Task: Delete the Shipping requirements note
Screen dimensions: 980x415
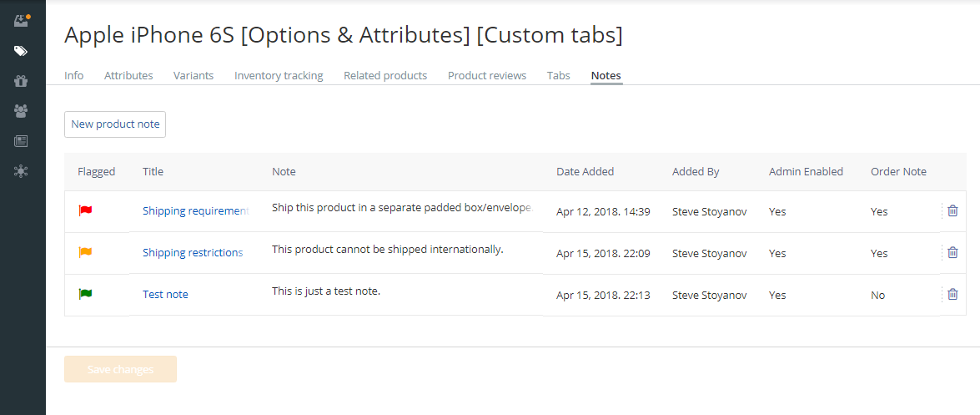Action: (952, 210)
